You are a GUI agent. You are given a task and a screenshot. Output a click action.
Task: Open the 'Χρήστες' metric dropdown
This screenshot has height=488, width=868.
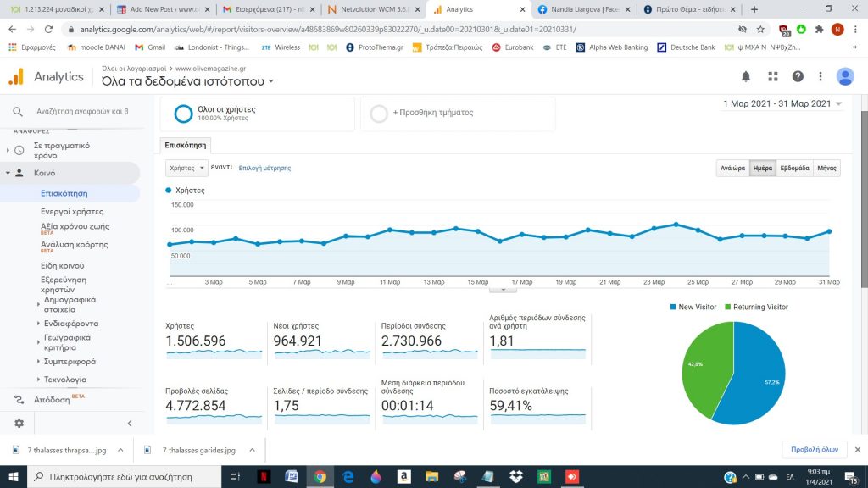pyautogui.click(x=186, y=168)
